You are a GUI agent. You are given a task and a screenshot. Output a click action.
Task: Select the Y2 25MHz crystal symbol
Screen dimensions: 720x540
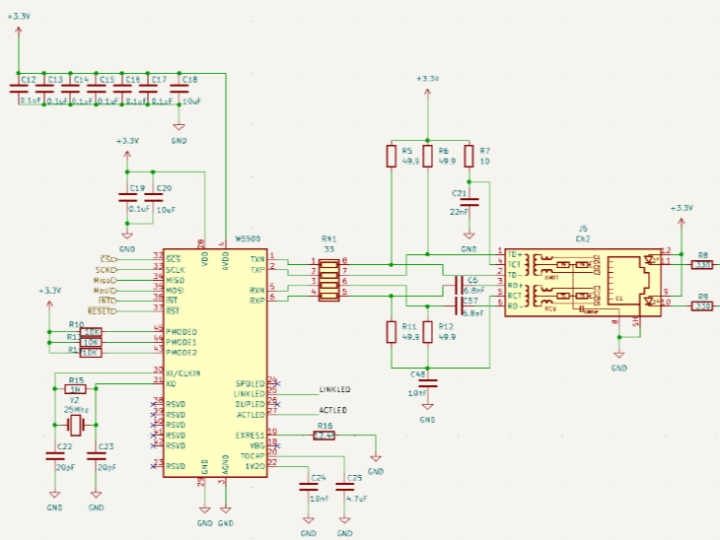(75, 426)
